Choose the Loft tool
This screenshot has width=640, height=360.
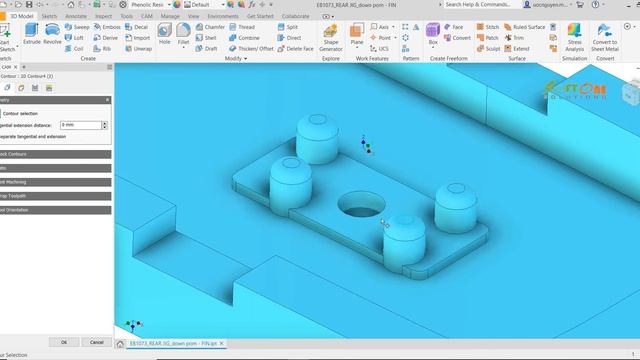(x=74, y=38)
